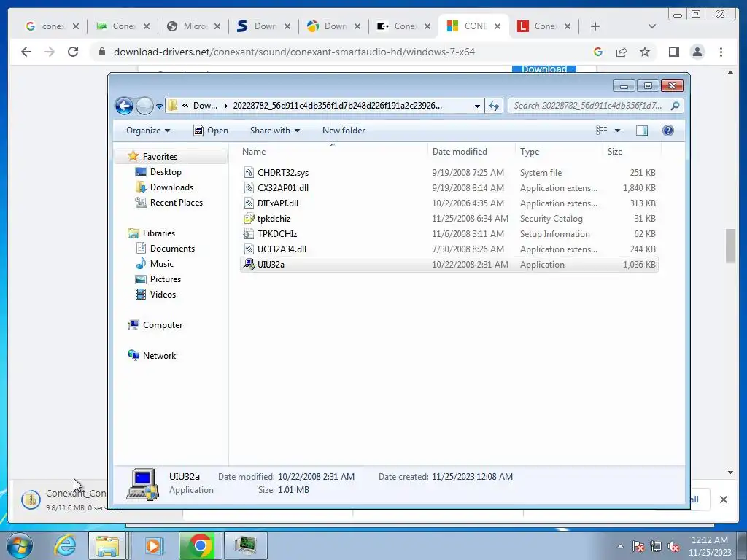Click Open on the Explorer toolbar
This screenshot has height=560, width=747.
click(211, 131)
